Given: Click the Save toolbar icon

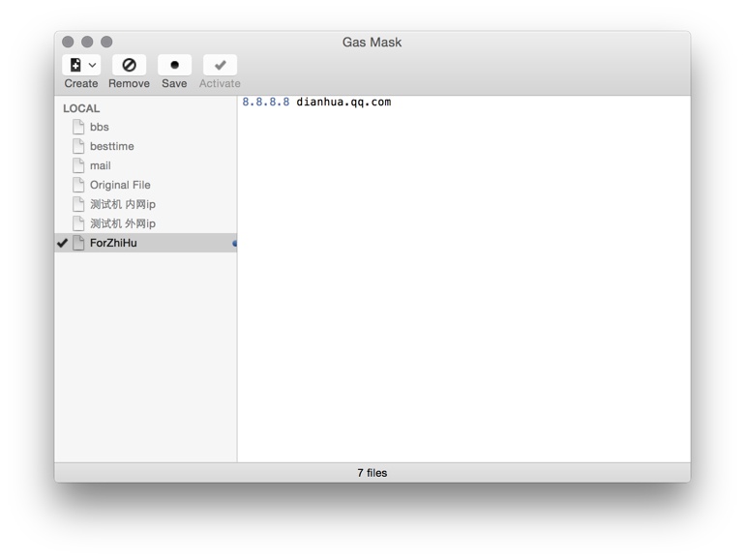Looking at the screenshot, I should (x=174, y=65).
